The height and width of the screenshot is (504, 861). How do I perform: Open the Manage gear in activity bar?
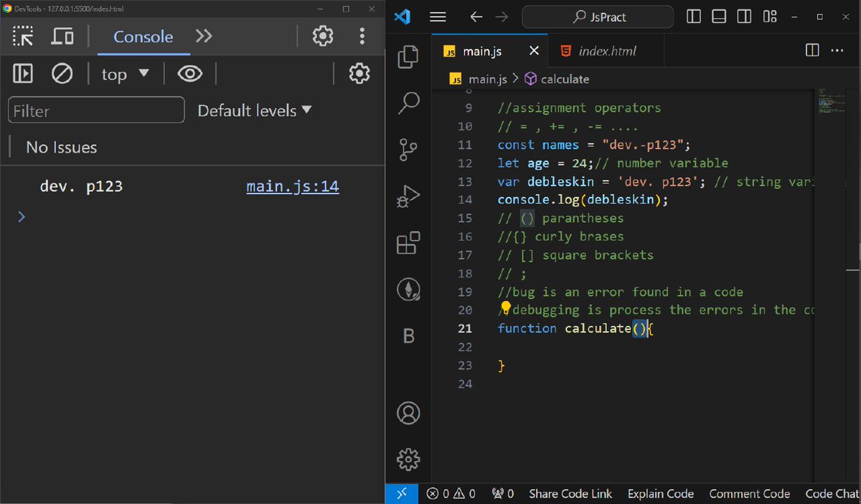point(408,459)
